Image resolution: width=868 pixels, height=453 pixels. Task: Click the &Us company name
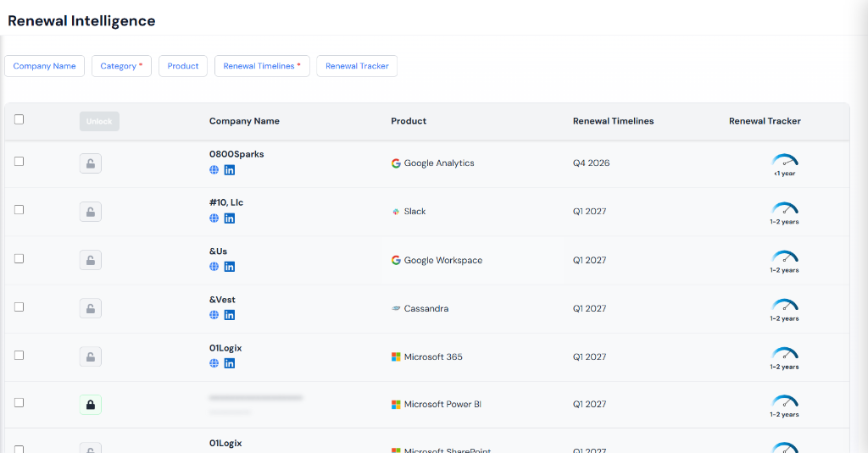(218, 251)
